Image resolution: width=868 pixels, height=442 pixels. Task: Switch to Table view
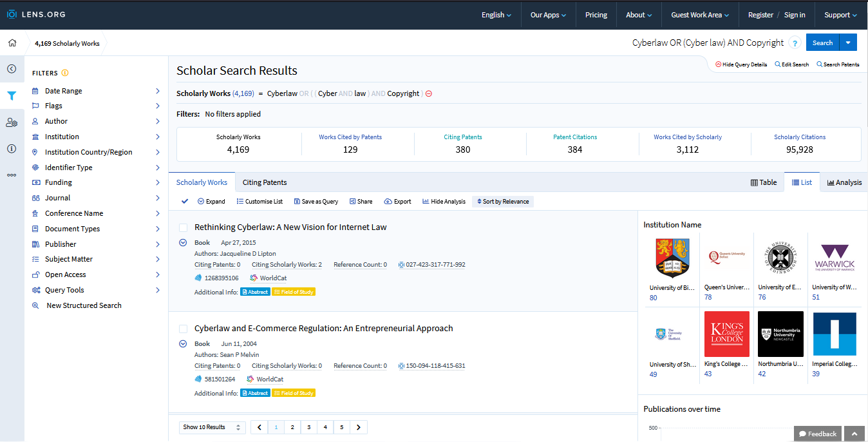click(764, 182)
